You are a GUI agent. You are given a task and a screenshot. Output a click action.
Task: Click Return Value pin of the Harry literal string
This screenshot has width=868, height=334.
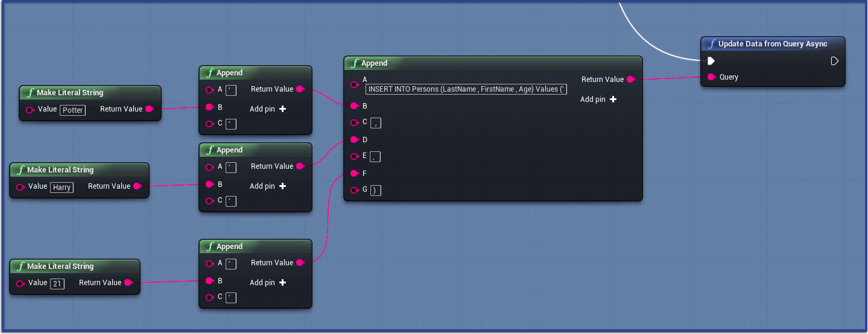click(137, 186)
